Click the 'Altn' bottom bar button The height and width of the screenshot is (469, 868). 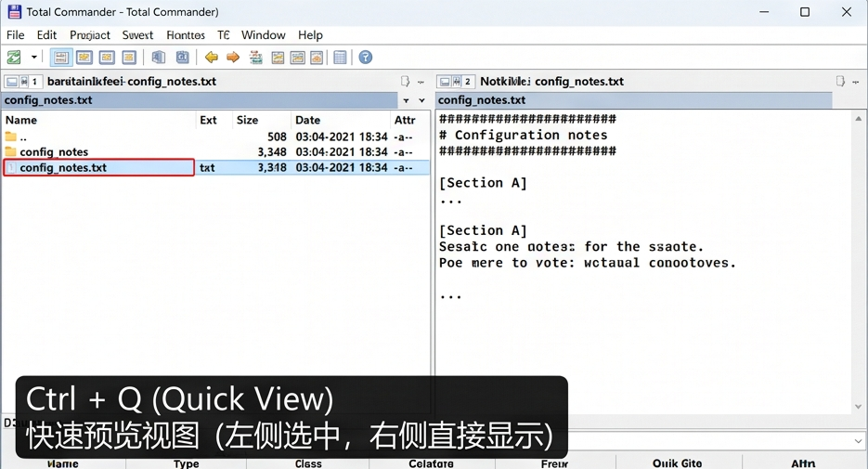coord(803,462)
